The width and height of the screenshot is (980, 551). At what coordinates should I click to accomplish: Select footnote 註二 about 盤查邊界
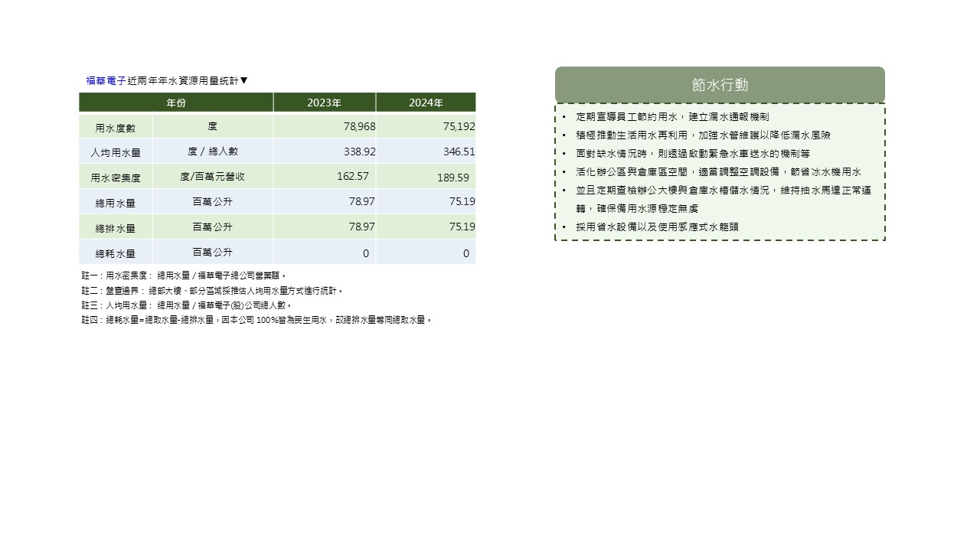[x=212, y=291]
